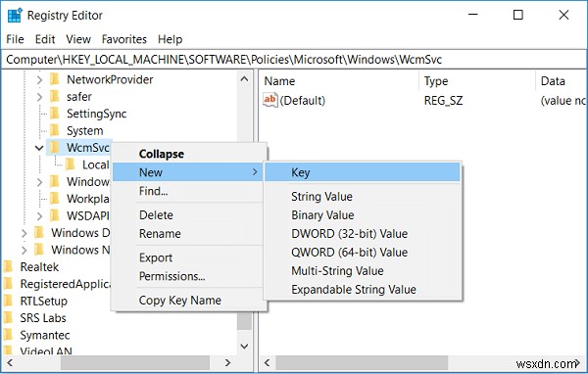Viewport: 588px width, 374px height.
Task: Click the tree pane horizontal scrollbar thumb
Action: (x=135, y=363)
